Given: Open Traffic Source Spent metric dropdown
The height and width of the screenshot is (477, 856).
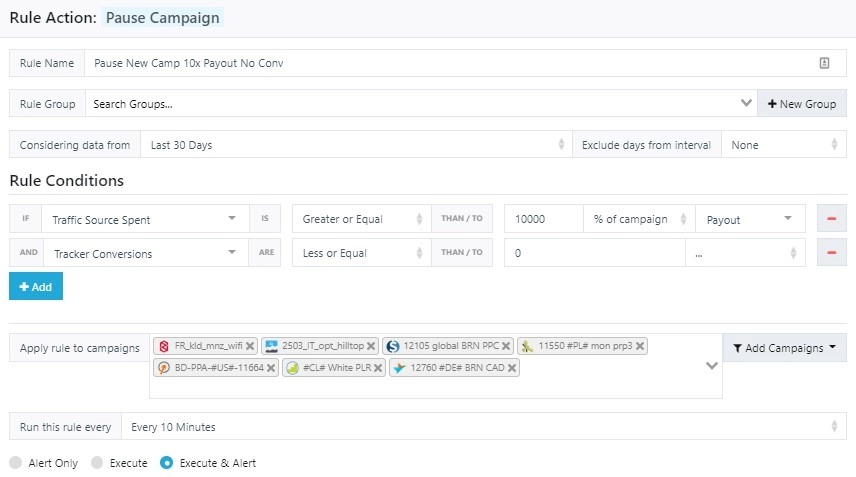Looking at the screenshot, I should (x=145, y=219).
